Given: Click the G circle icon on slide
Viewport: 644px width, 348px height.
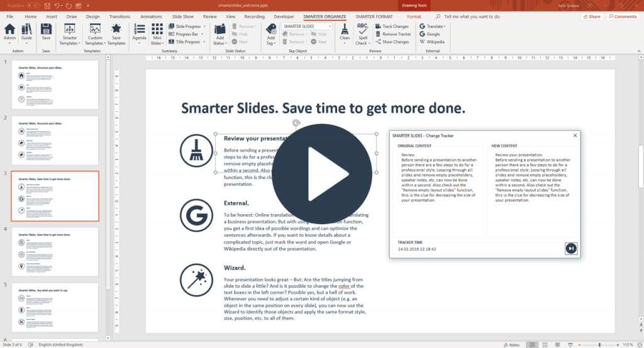Looking at the screenshot, I should tap(196, 215).
